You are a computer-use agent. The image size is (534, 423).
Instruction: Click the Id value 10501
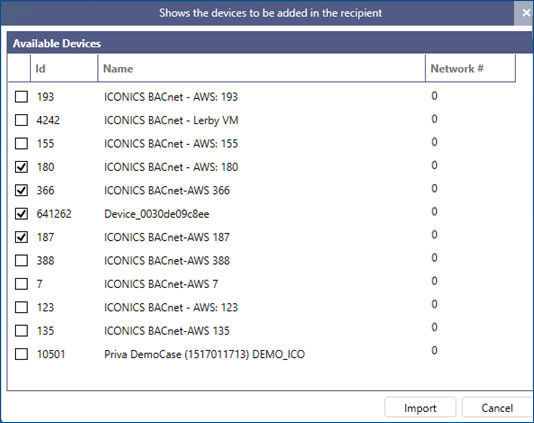click(x=51, y=354)
